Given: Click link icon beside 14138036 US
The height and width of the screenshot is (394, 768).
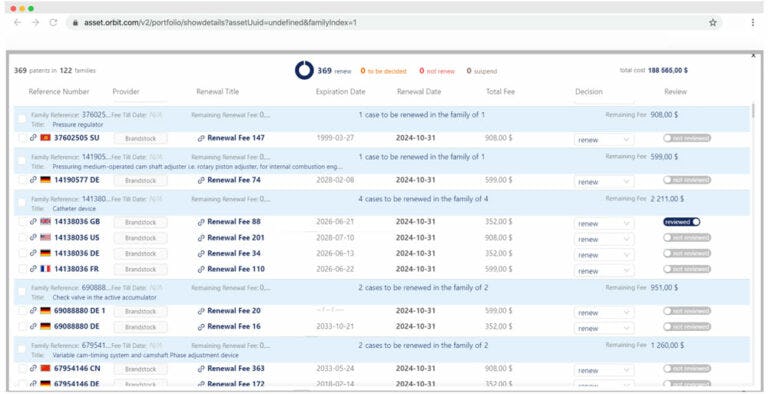Looking at the screenshot, I should tap(33, 237).
